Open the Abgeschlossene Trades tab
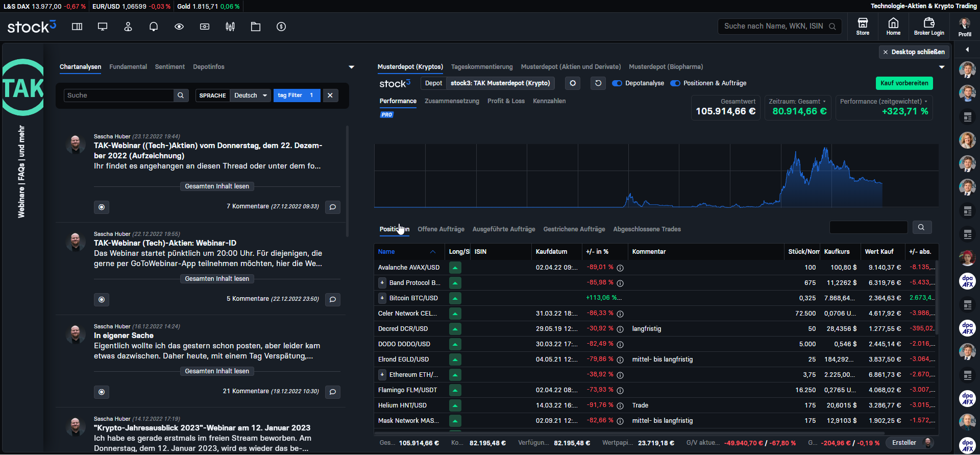Image resolution: width=980 pixels, height=455 pixels. pyautogui.click(x=647, y=229)
